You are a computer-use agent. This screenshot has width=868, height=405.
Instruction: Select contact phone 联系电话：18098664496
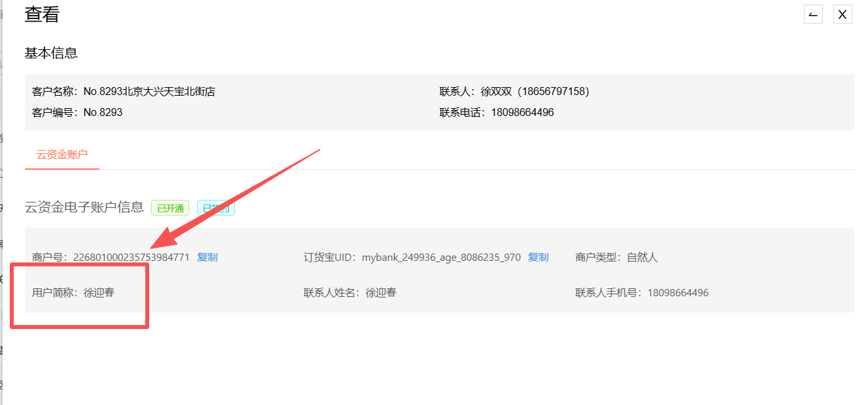[x=497, y=113]
